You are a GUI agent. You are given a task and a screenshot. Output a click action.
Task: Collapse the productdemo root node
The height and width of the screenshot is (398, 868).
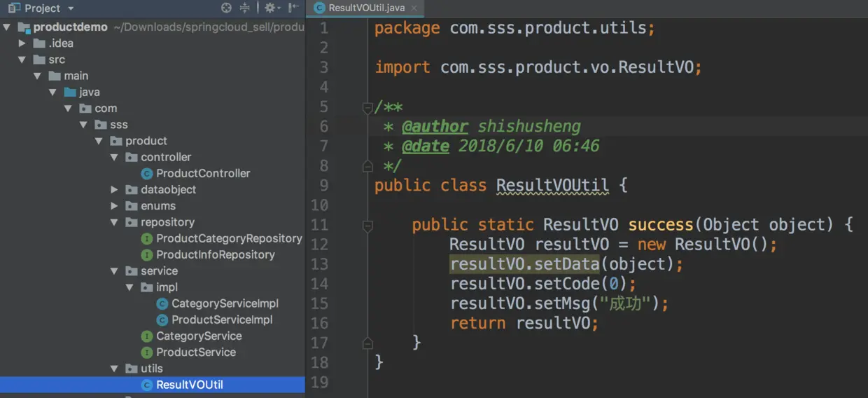(7, 27)
